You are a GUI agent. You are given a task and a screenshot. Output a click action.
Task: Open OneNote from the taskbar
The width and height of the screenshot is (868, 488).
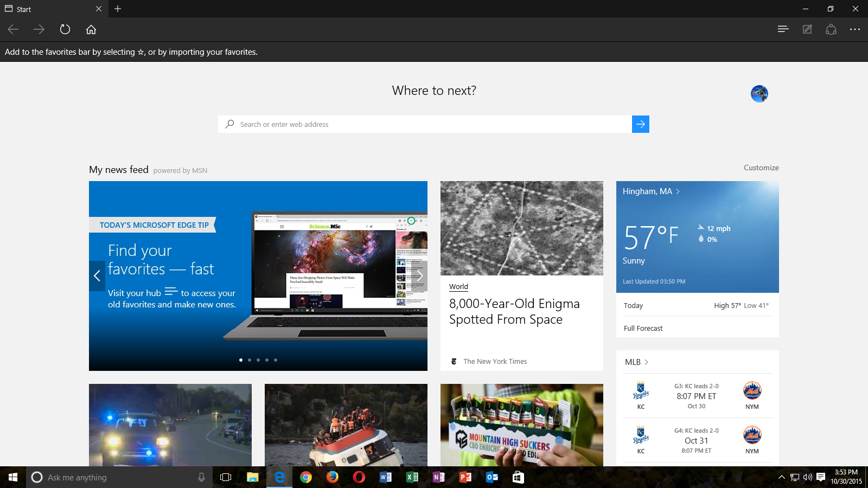(439, 477)
